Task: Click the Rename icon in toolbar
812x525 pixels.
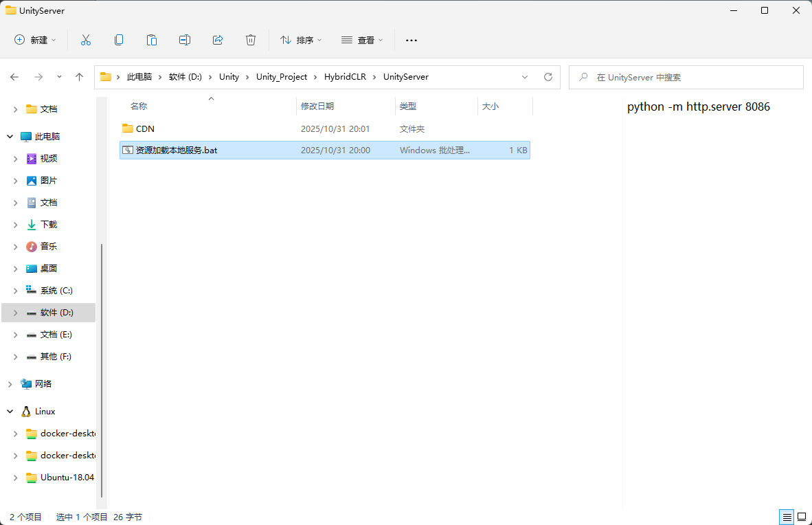Action: (185, 40)
